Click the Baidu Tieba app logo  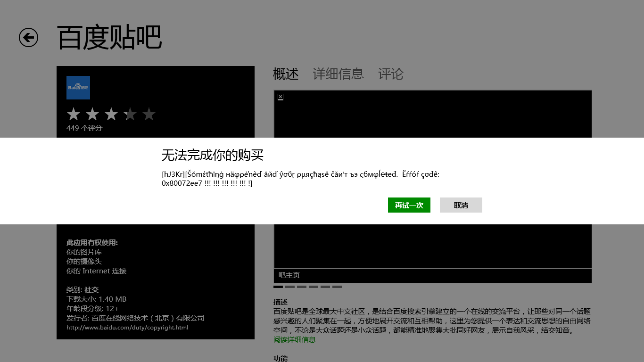[78, 88]
